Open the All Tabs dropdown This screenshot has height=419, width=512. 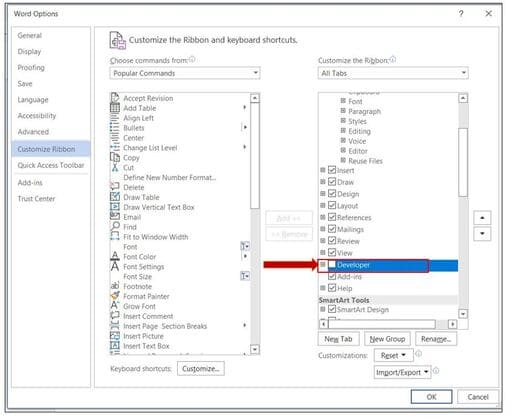[393, 73]
